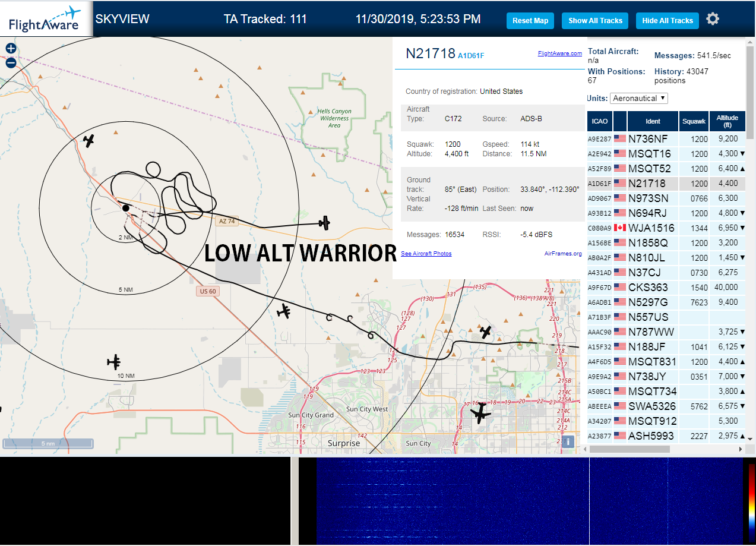
Task: Sort table by Ident column header
Action: point(653,121)
